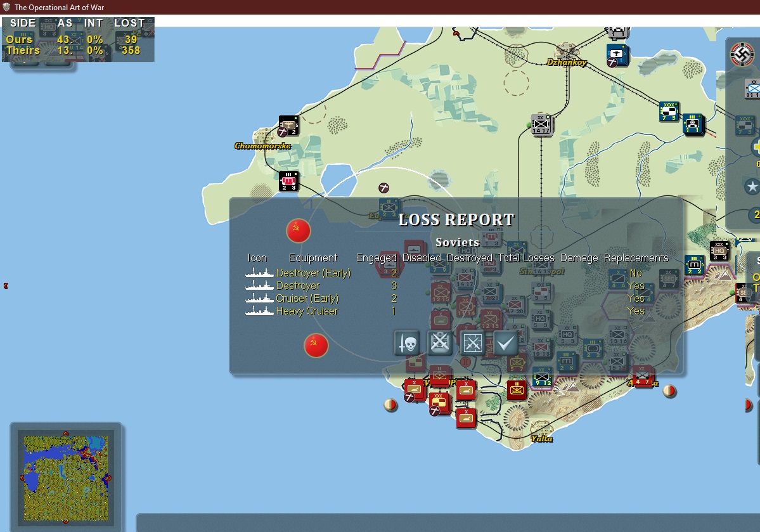Click the pickaxe marker above the report
This screenshot has width=760, height=532.
383,188
